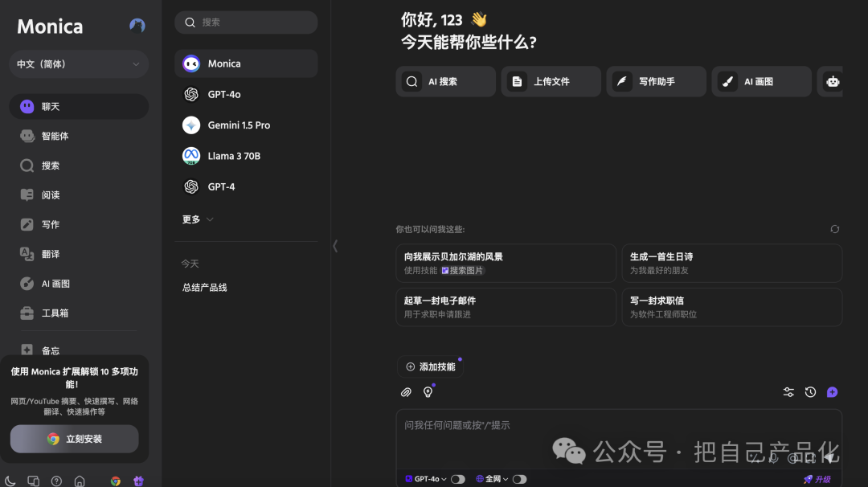Refresh the suggested prompts
868x487 pixels.
click(835, 229)
